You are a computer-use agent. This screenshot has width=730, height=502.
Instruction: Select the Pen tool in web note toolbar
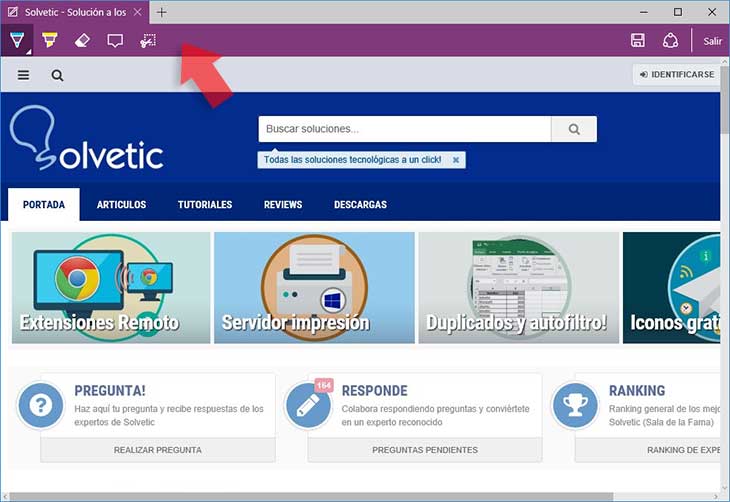[x=17, y=41]
